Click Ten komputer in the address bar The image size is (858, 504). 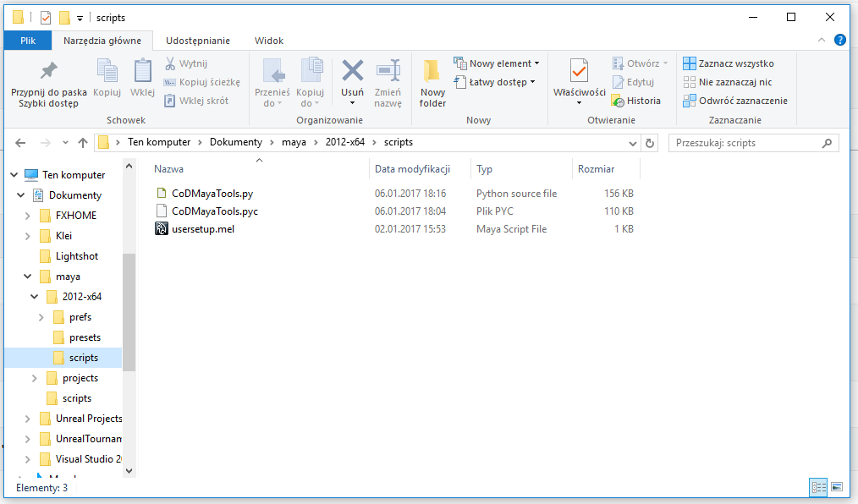point(159,142)
